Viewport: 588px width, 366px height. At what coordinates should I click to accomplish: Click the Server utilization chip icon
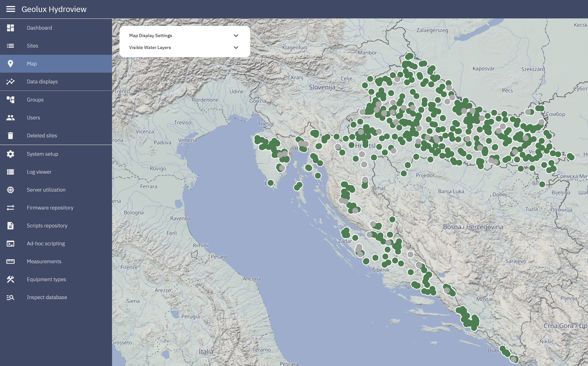click(10, 190)
